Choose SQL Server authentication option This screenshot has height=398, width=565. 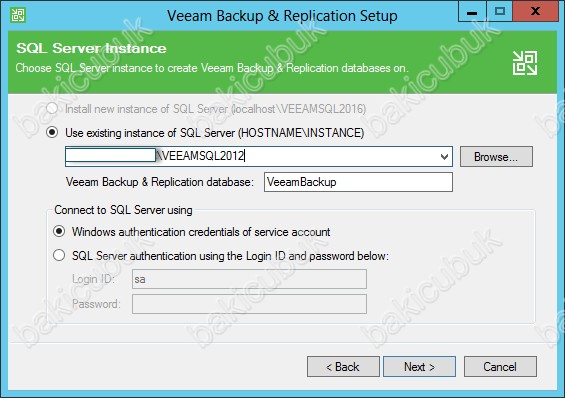click(59, 255)
